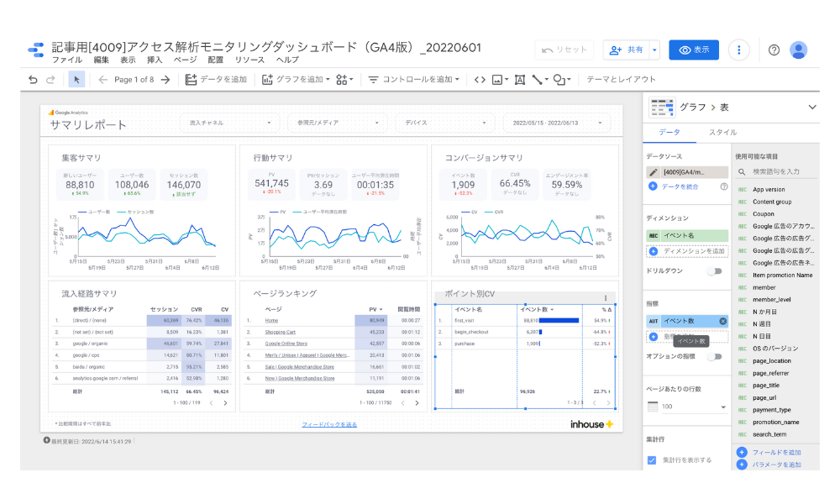
Task: Click the リセット button
Action: pyautogui.click(x=564, y=50)
